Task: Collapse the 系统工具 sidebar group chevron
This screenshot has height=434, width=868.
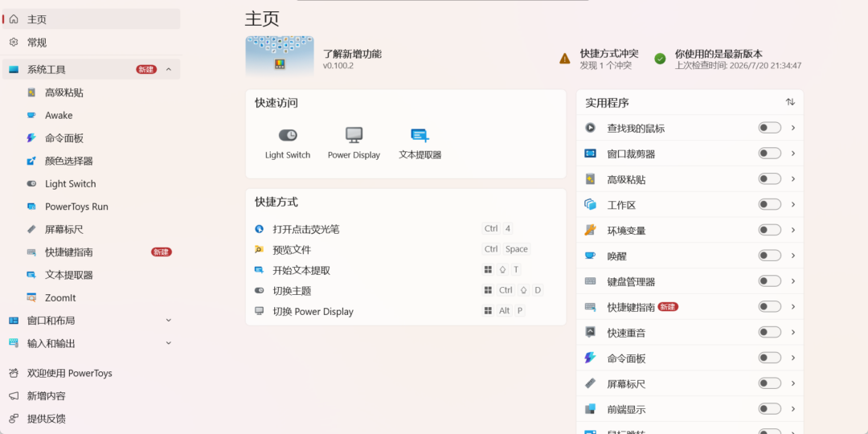Action: coord(169,69)
